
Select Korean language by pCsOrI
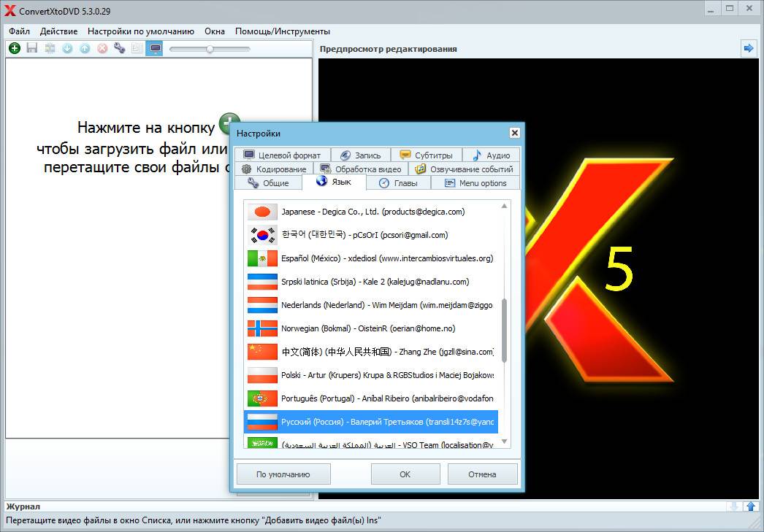tap(371, 235)
